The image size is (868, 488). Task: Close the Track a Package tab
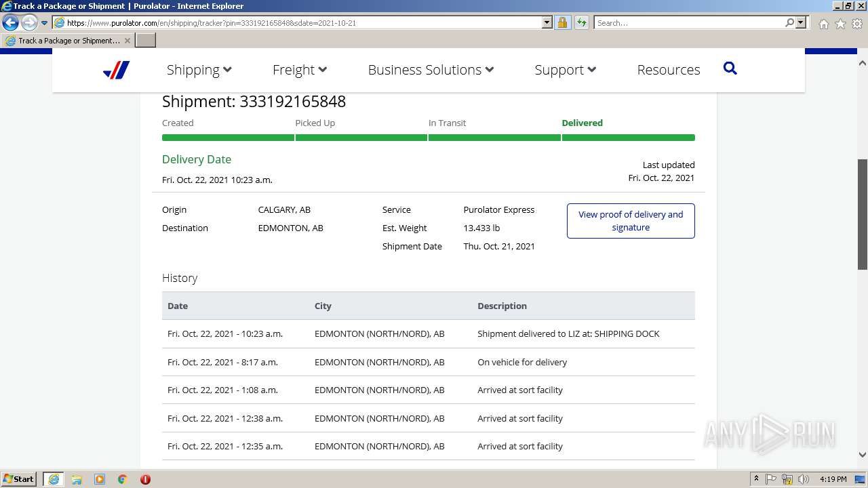(127, 41)
